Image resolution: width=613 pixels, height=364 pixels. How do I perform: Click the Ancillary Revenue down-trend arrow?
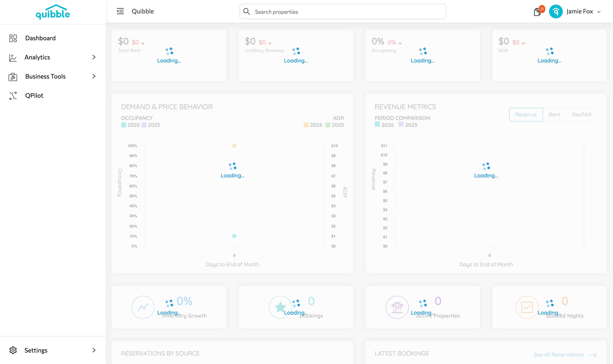[270, 43]
